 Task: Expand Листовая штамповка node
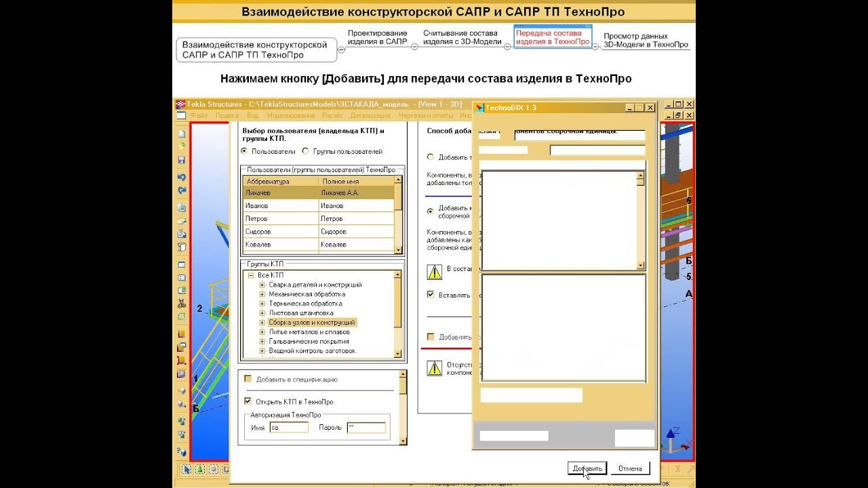tap(262, 313)
